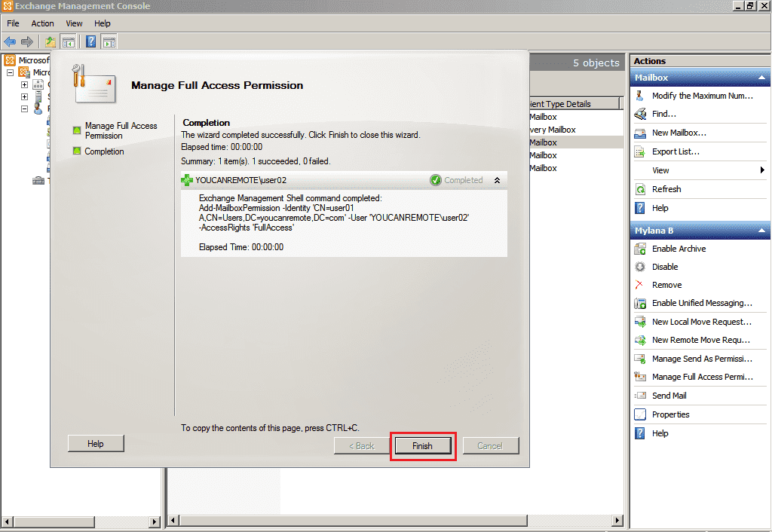The height and width of the screenshot is (532, 772).
Task: Click the Send Mail action icon
Action: tap(640, 396)
